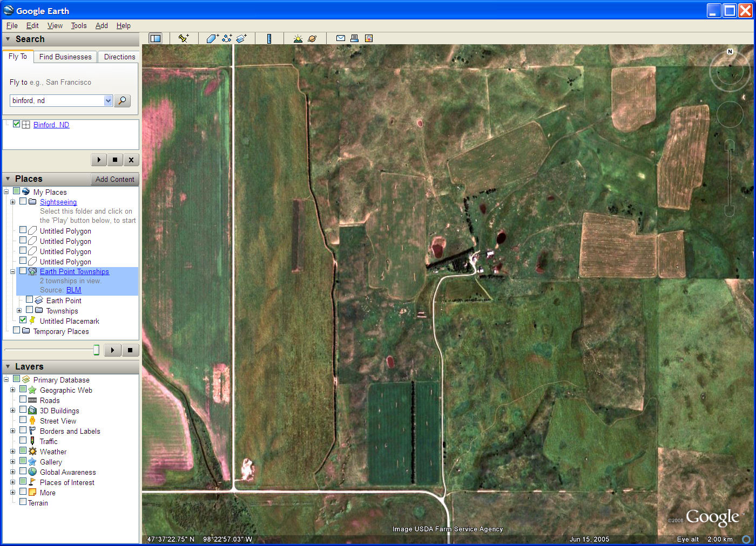This screenshot has height=546, width=756.
Task: Add an image overlay from the toolbar
Action: click(241, 38)
